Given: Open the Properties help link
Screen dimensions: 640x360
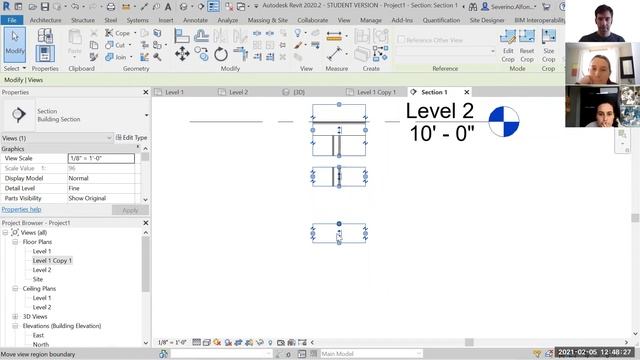Looking at the screenshot, I should pos(21,210).
